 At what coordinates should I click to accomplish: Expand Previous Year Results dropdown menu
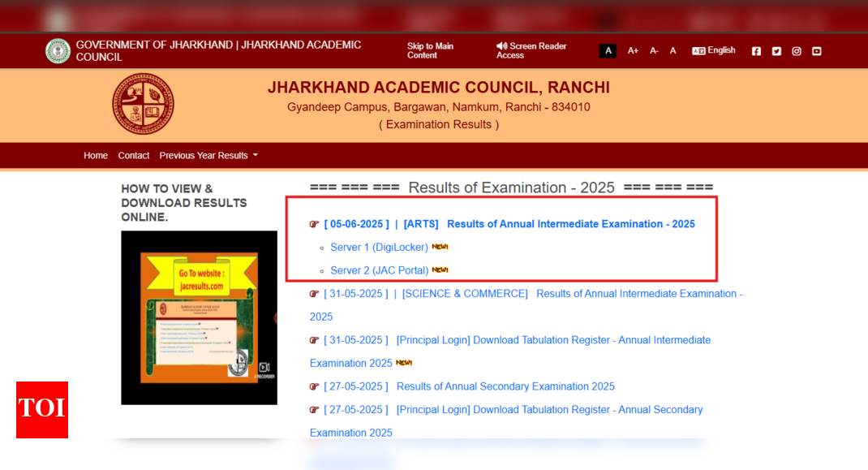click(208, 156)
